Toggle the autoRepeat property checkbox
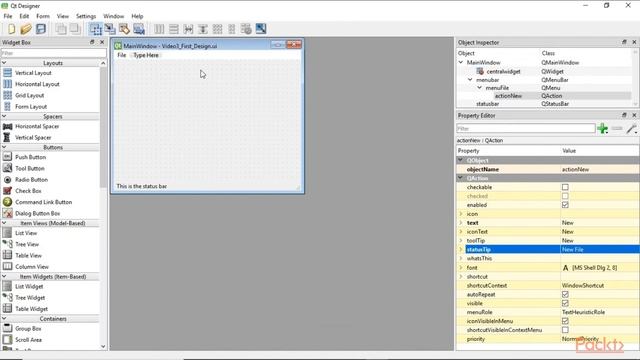Image resolution: width=640 pixels, height=360 pixels. coord(565,294)
